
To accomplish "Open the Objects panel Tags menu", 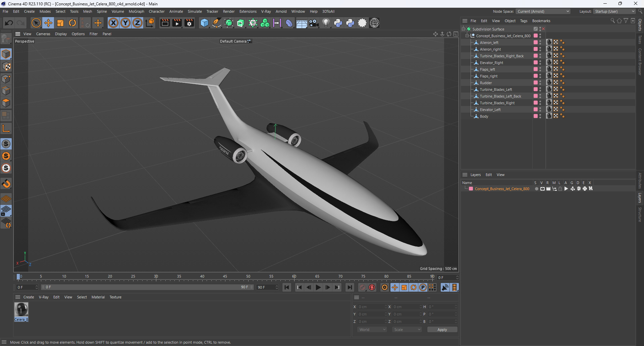I will [524, 21].
